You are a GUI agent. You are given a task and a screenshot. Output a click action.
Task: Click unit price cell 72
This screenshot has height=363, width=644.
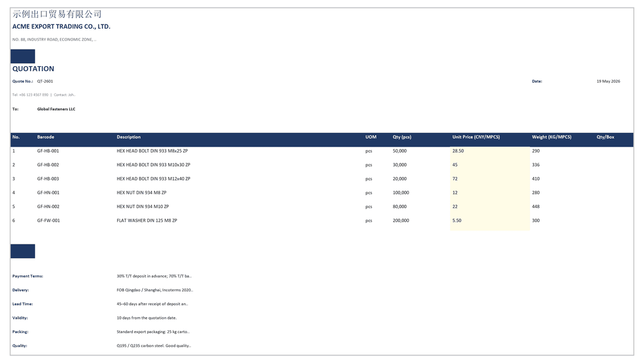click(454, 179)
